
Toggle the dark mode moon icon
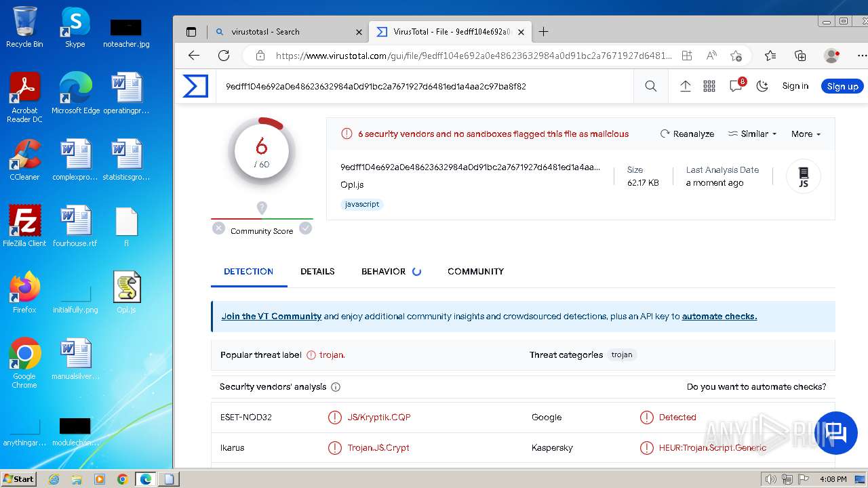click(x=762, y=86)
